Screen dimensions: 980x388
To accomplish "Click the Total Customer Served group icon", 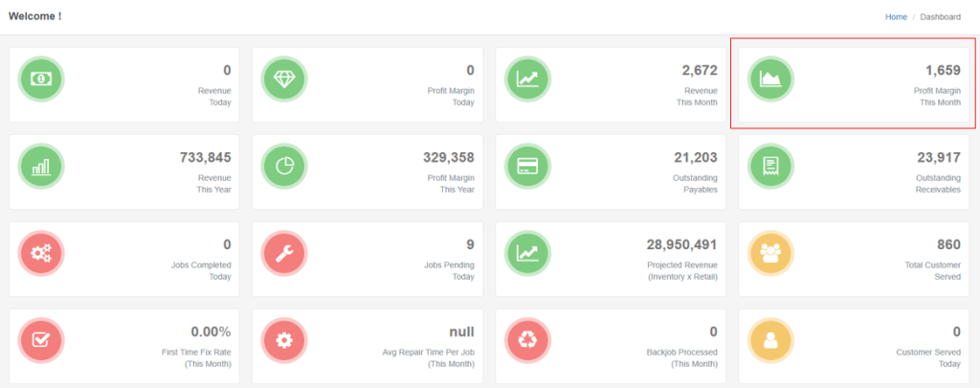I will click(770, 254).
